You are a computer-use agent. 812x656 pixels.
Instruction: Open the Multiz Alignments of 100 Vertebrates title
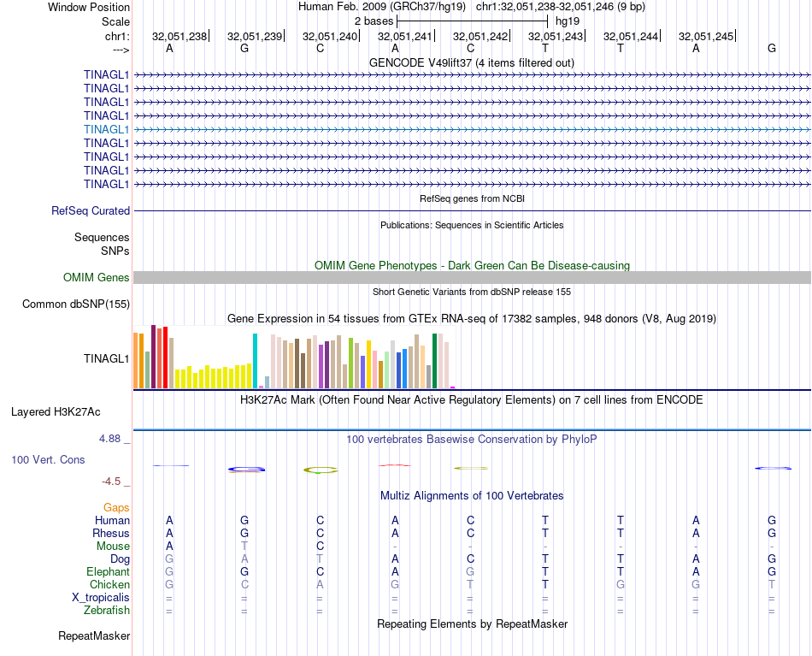pos(472,495)
